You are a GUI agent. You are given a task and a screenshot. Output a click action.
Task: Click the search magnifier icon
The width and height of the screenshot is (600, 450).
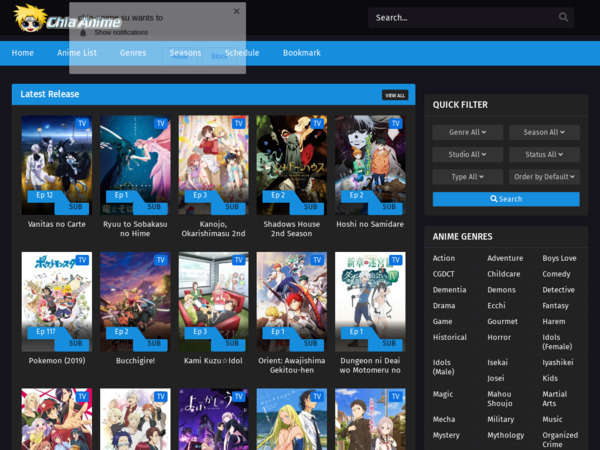[563, 17]
